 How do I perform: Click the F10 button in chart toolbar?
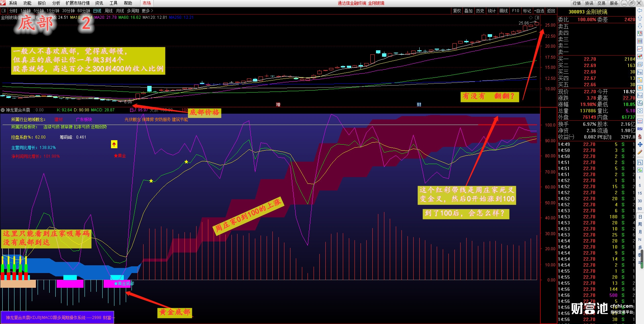516,11
